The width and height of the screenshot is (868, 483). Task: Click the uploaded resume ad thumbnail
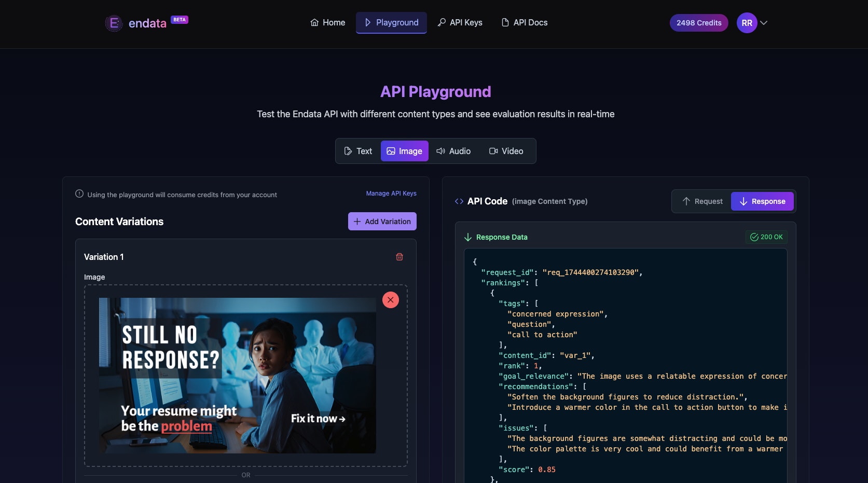click(x=238, y=376)
